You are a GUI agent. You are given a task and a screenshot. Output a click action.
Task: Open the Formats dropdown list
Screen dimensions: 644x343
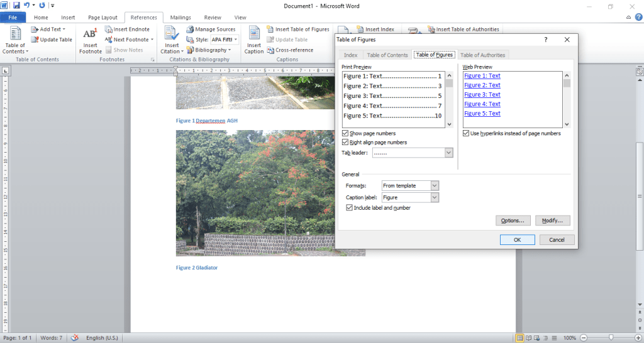pyautogui.click(x=434, y=186)
